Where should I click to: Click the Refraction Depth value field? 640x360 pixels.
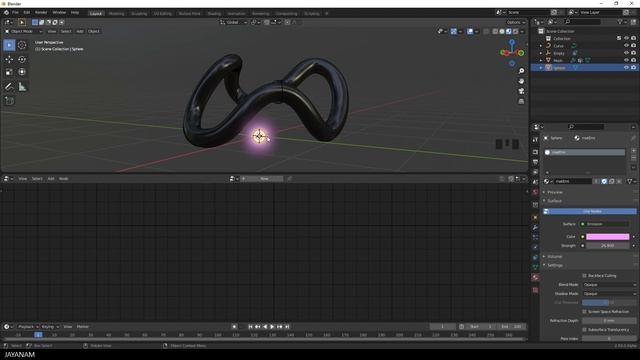coord(609,321)
